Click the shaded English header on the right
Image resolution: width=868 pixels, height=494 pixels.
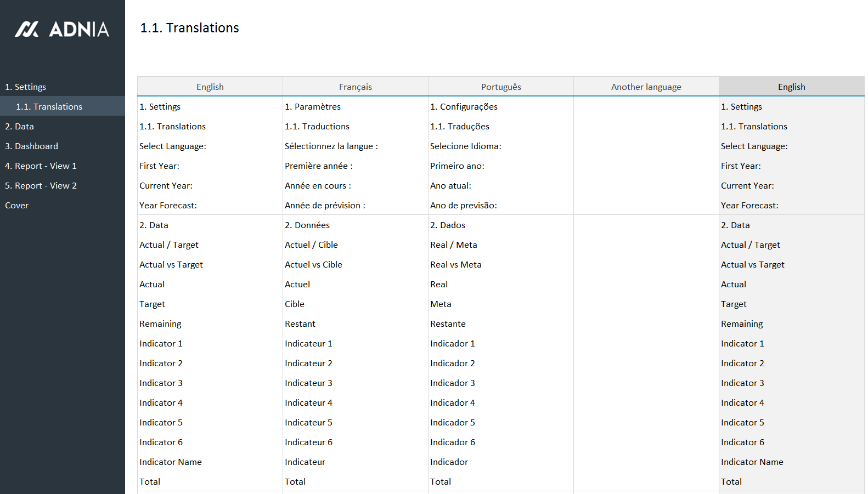791,87
